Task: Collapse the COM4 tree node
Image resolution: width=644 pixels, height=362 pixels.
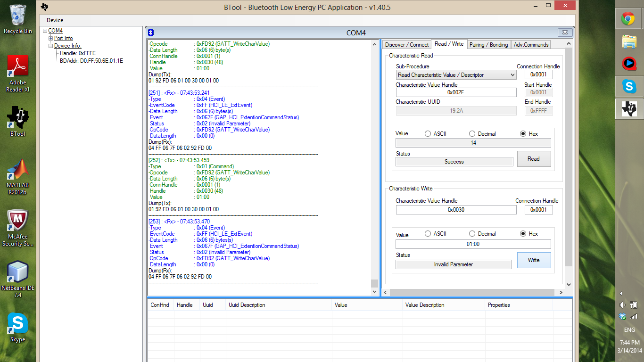Action: click(45, 31)
